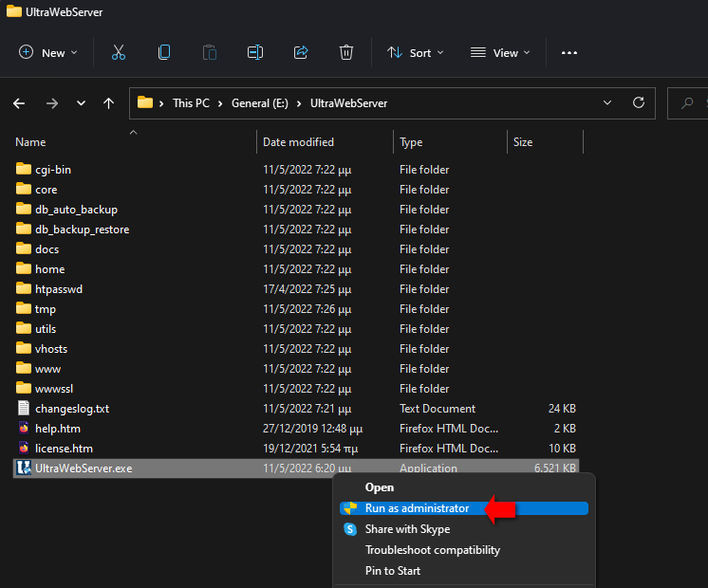Open the View dropdown menu
The width and height of the screenshot is (708, 588).
click(x=500, y=53)
